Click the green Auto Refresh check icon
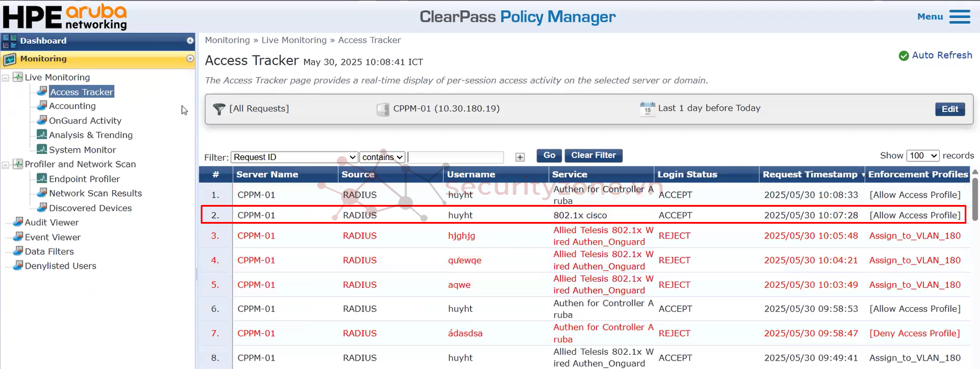980x369 pixels. click(x=904, y=56)
